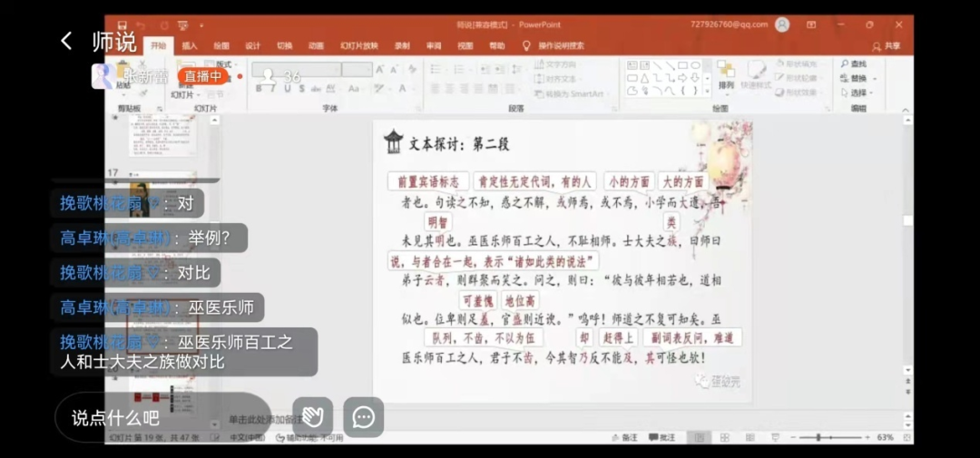This screenshot has width=980, height=458.
Task: Tap the back arrow beside 师说
Action: point(66,41)
